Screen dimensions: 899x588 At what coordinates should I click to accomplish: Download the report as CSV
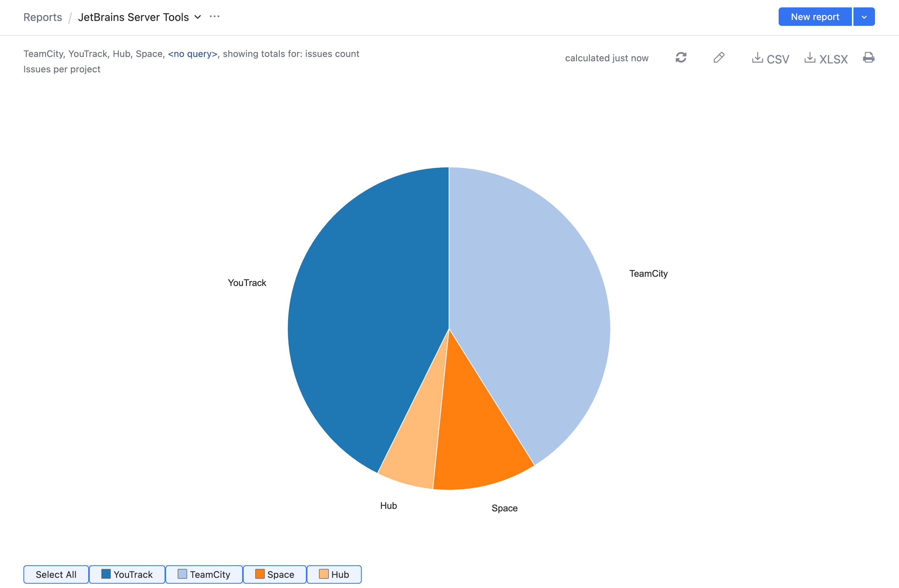(x=770, y=58)
